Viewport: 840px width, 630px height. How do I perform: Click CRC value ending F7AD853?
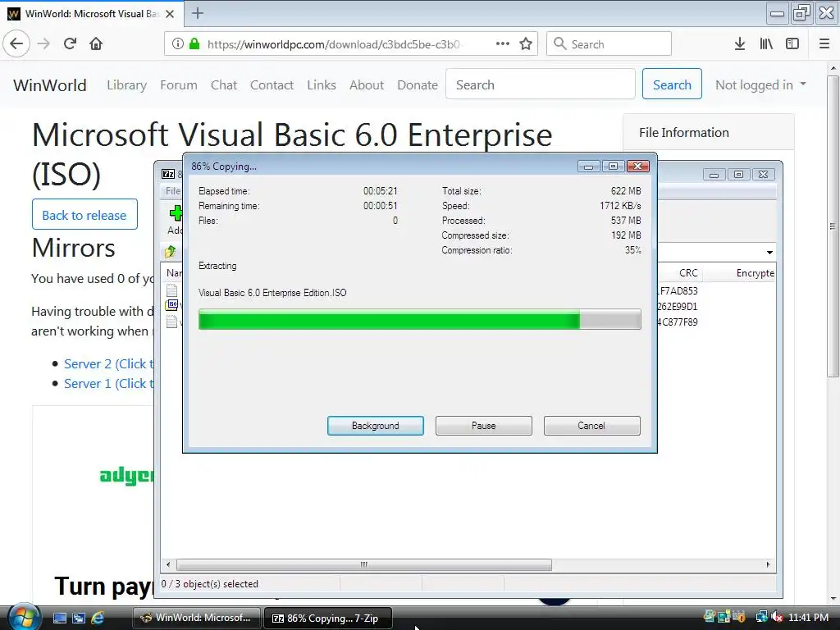click(678, 291)
